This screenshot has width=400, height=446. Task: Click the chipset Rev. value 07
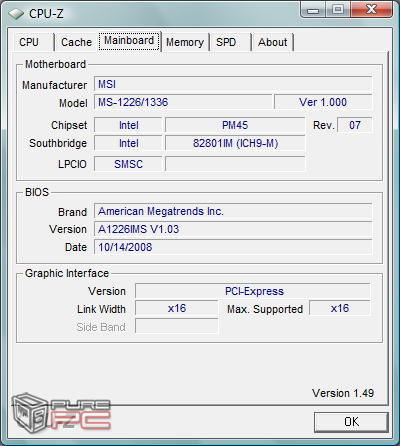click(355, 125)
